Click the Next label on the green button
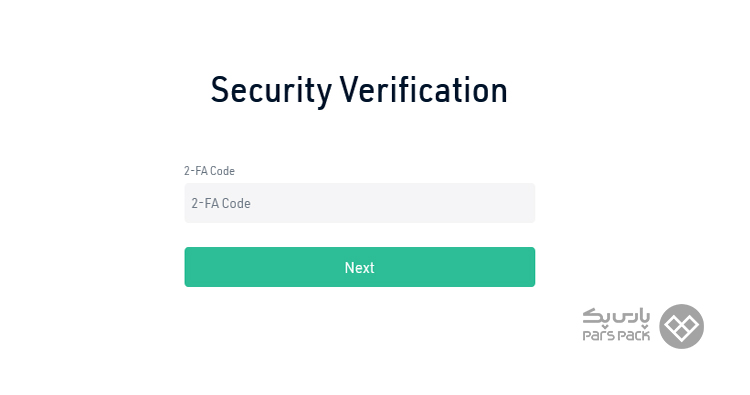The width and height of the screenshot is (750, 395). pyautogui.click(x=360, y=267)
